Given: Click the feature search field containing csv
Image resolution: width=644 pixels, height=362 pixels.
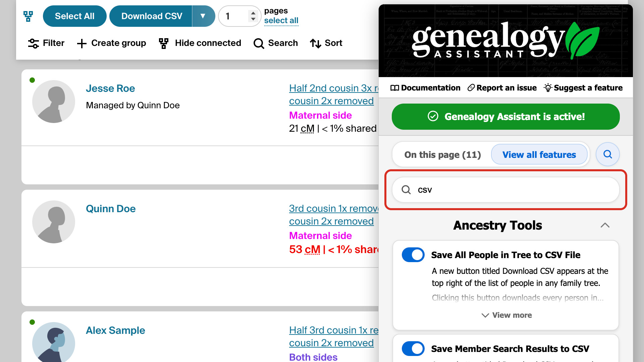Looking at the screenshot, I should click(x=505, y=190).
